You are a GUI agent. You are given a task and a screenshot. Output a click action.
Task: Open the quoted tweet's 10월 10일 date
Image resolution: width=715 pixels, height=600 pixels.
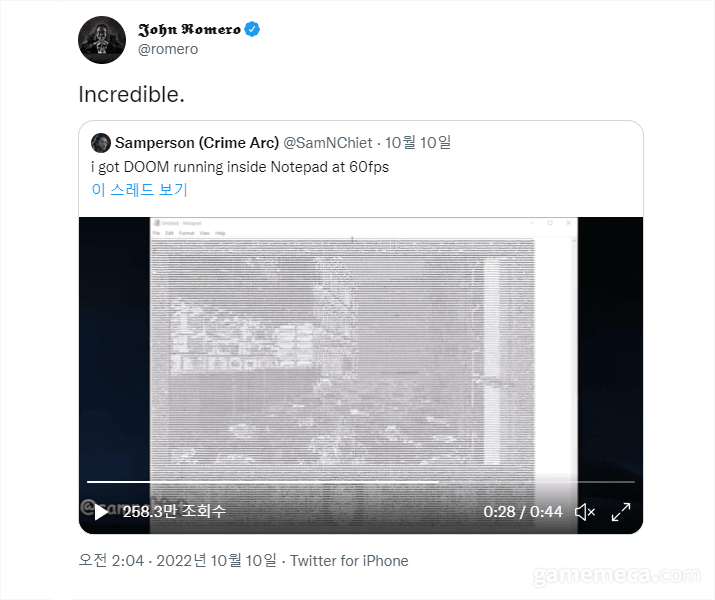coord(418,143)
